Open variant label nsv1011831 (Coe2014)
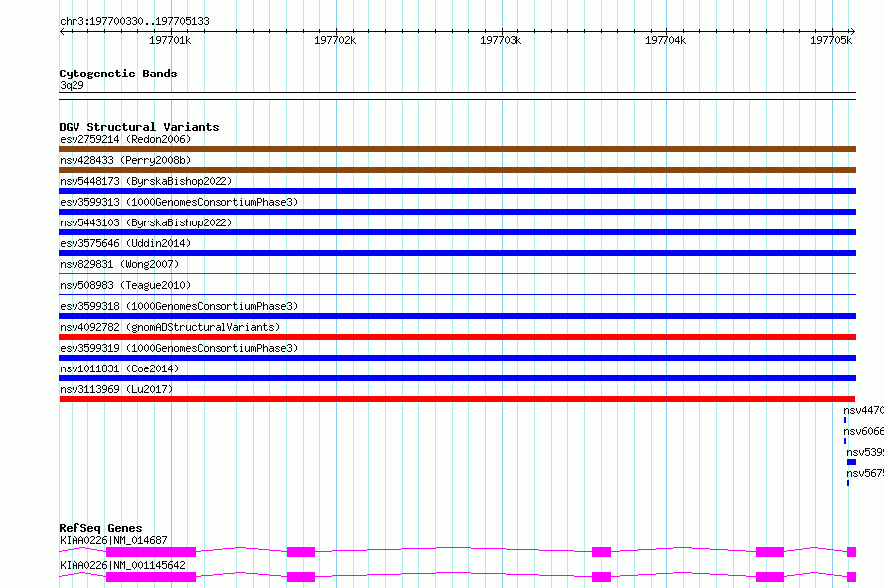Image resolution: width=884 pixels, height=588 pixels. click(x=119, y=368)
